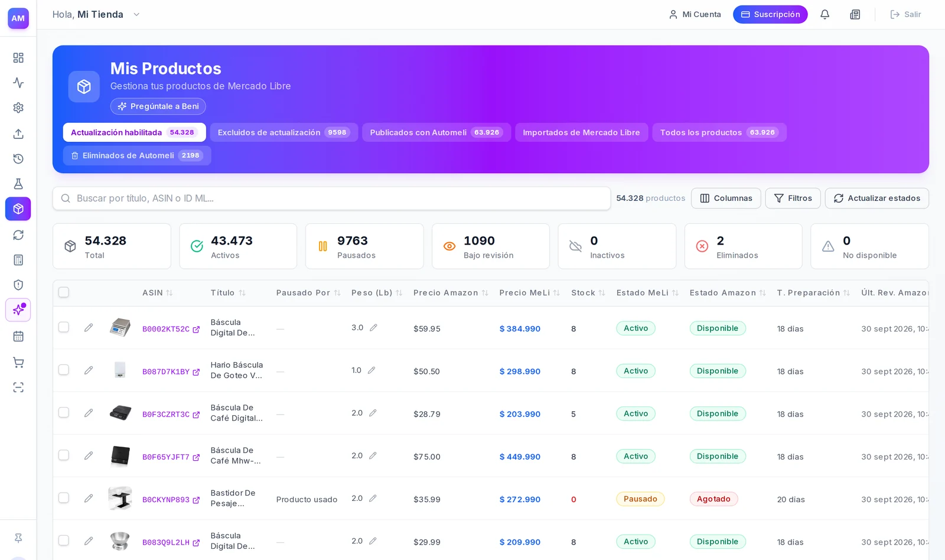Screen dimensions: 945x560
Task: Open external link icon for B0F65YJFT7
Action: click(x=196, y=457)
